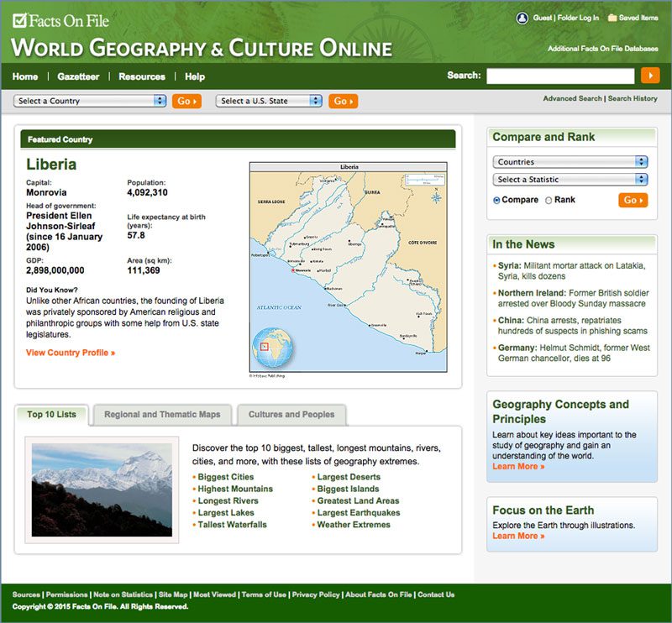Image resolution: width=672 pixels, height=623 pixels.
Task: Select the Compare radio button
Action: [x=496, y=200]
